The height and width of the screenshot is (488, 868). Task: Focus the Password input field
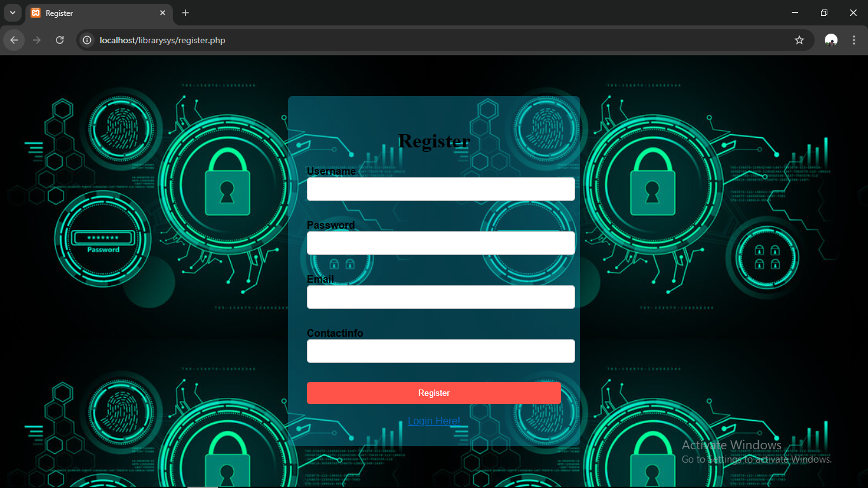click(x=440, y=243)
